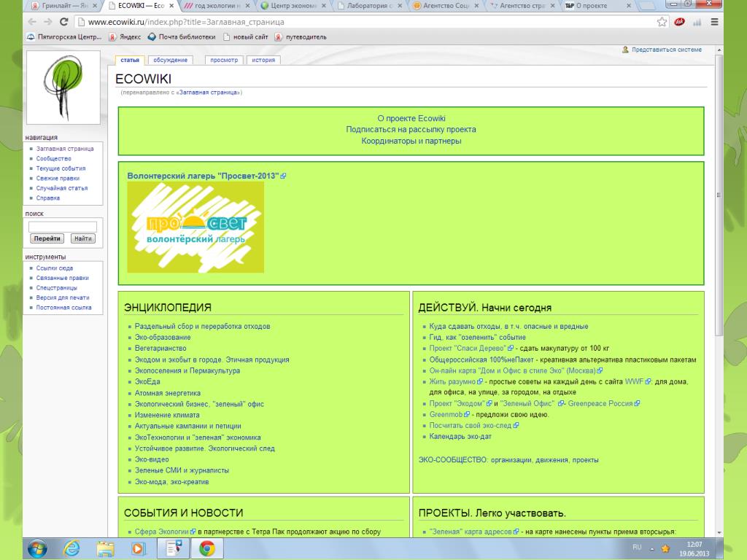747x560 pixels.
Task: Open 'Изменение климата' encyclopedia entry
Action: [167, 415]
